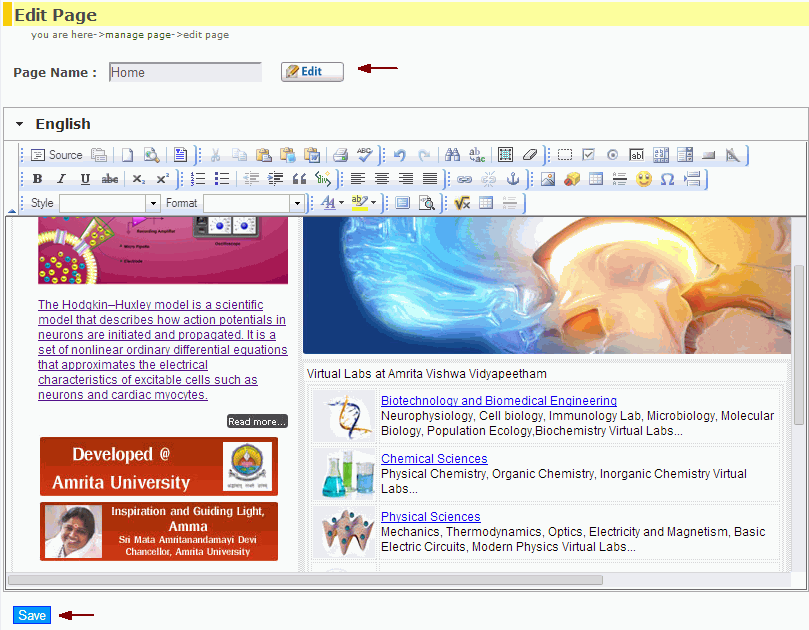The image size is (809, 630).
Task: Click the Copy icon
Action: pos(239,155)
